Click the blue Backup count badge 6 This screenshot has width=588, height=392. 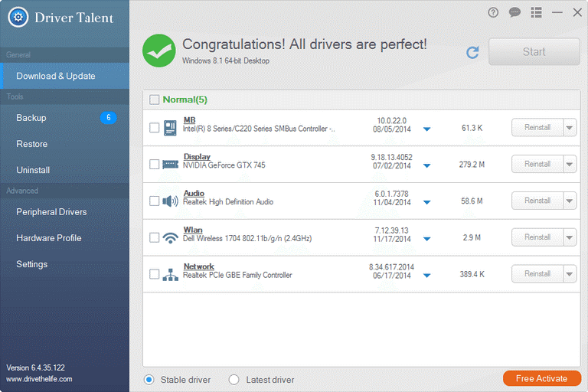pyautogui.click(x=109, y=118)
